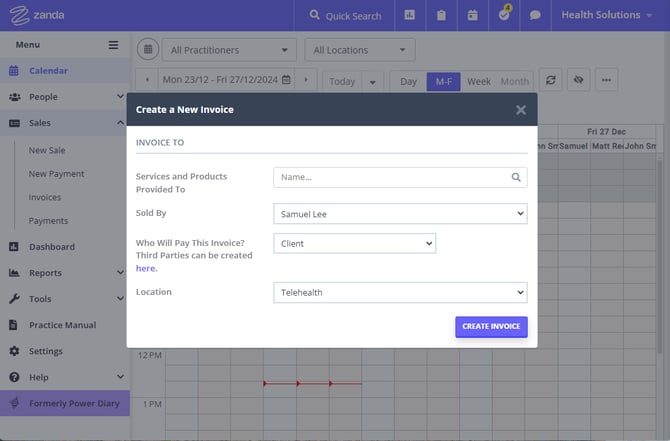
Task: Click the client Name input field
Action: click(x=390, y=177)
